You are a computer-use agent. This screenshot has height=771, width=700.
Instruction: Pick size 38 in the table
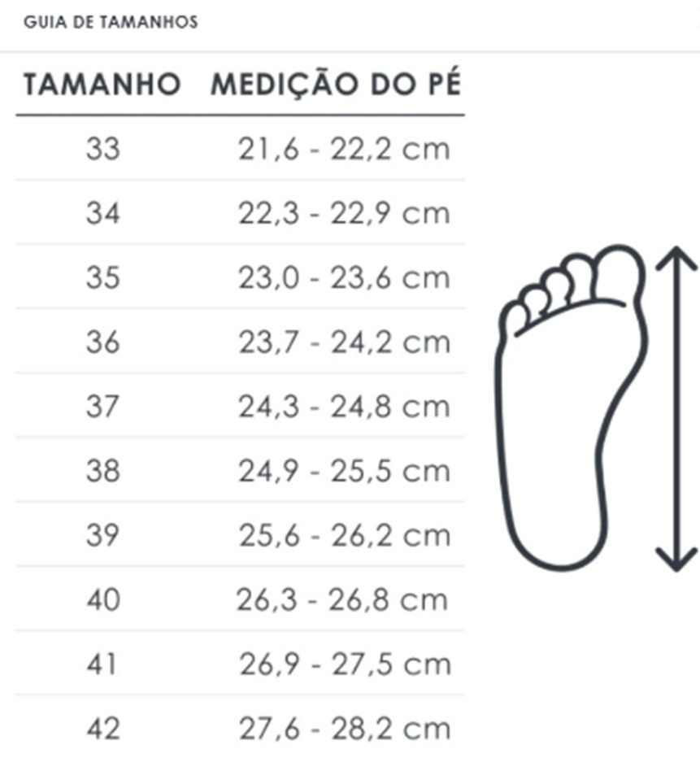[102, 471]
